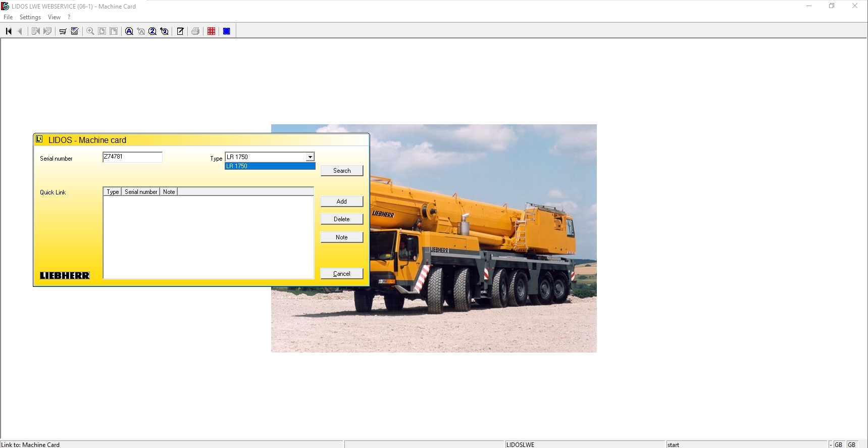Click the repeat Search A icon
The width and height of the screenshot is (868, 448).
click(141, 31)
